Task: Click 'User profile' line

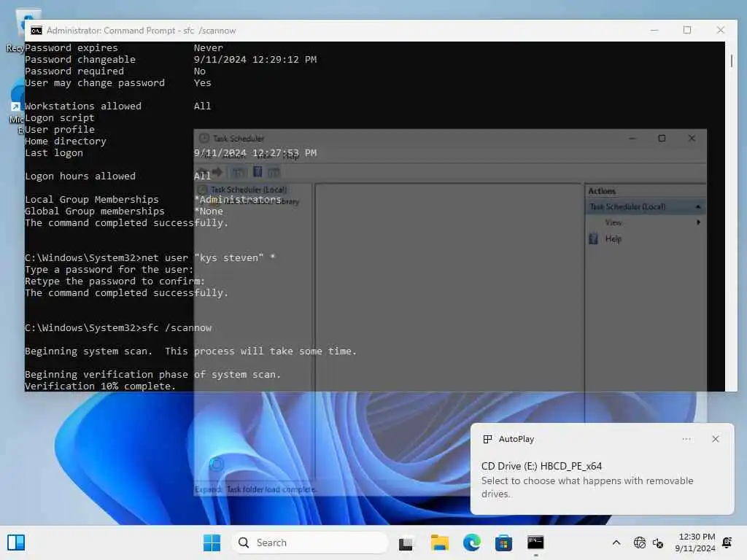Action: (x=60, y=130)
